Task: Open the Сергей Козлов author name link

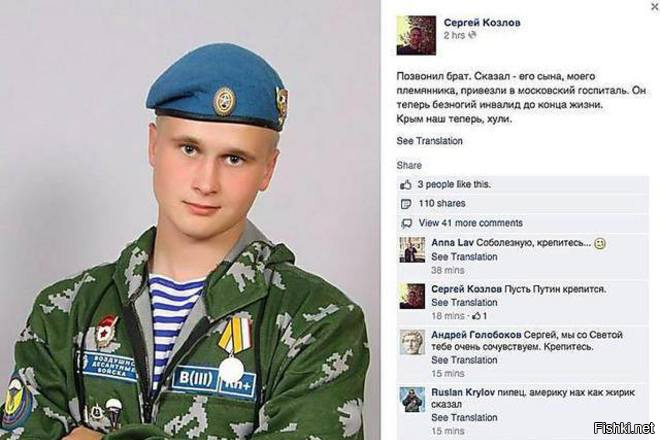Action: (482, 23)
